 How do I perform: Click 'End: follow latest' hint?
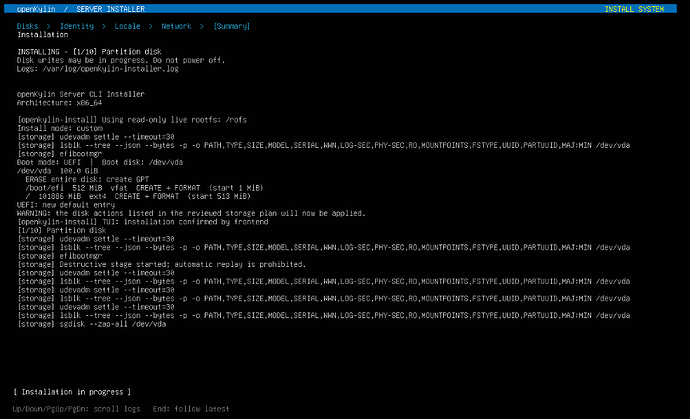click(191, 409)
